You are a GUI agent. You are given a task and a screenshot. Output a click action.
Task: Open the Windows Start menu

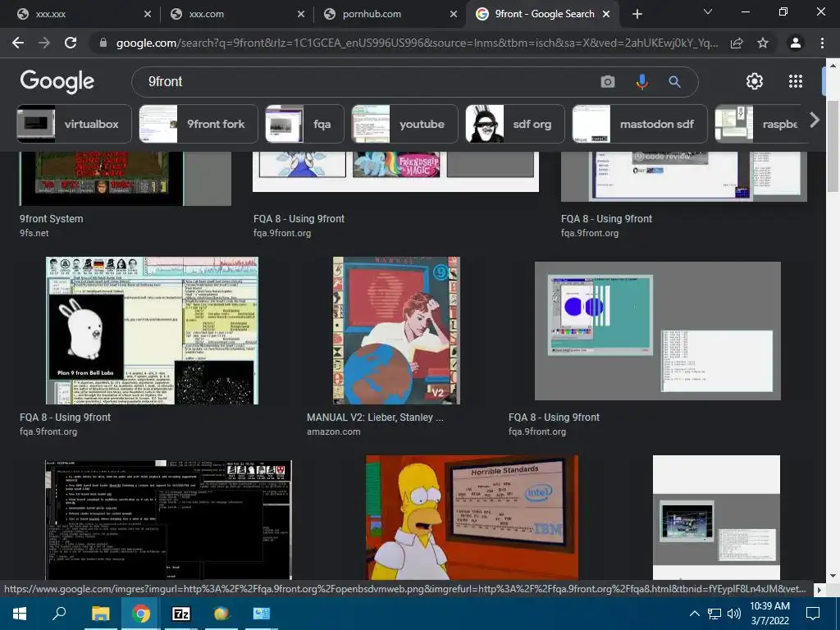[20, 614]
